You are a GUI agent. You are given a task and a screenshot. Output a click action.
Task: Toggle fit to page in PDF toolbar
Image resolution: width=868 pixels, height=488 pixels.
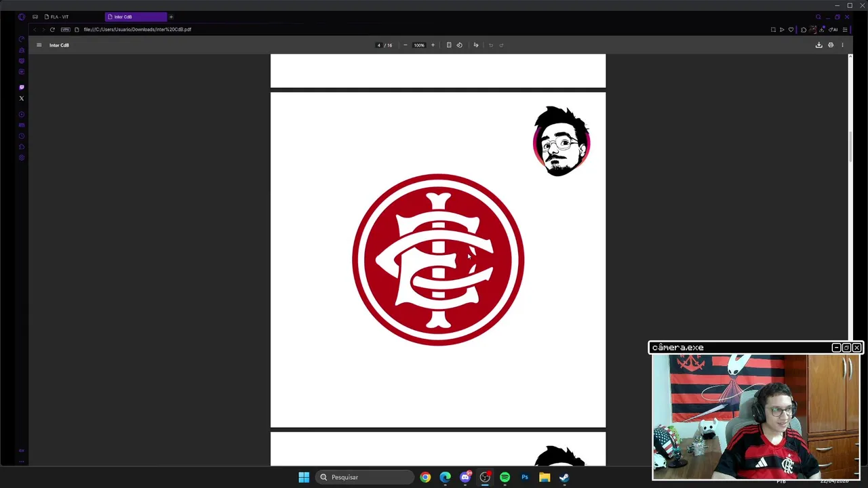point(449,45)
